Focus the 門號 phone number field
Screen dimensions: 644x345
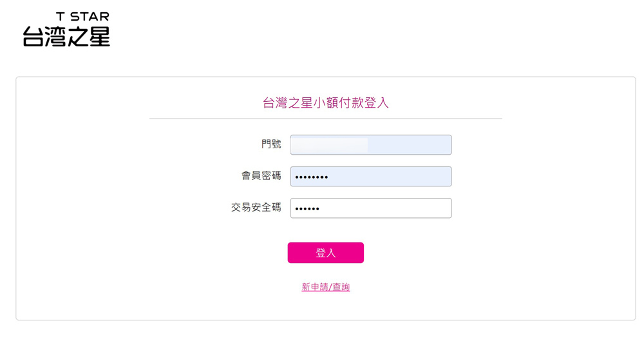tap(370, 145)
